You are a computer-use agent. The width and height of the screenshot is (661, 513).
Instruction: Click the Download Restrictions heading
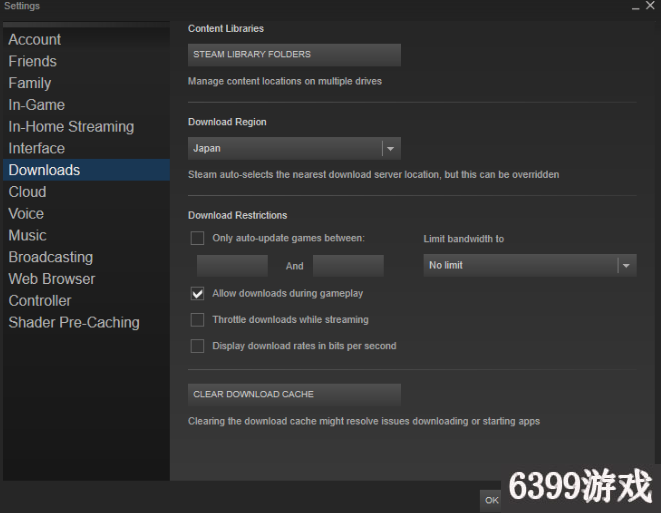point(237,215)
